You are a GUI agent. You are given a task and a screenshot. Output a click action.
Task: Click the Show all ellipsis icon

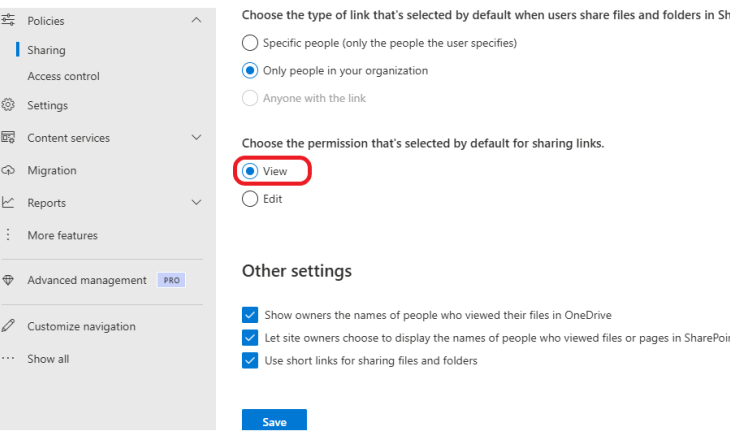click(8, 358)
